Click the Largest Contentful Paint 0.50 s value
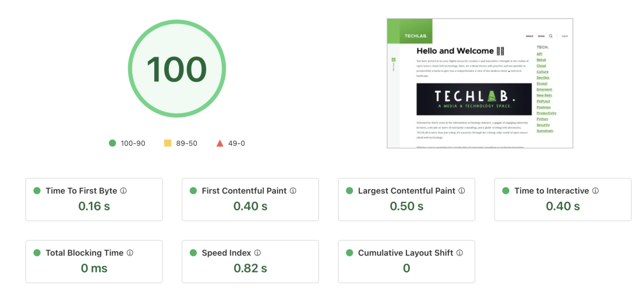The width and height of the screenshot is (644, 295). (x=406, y=206)
